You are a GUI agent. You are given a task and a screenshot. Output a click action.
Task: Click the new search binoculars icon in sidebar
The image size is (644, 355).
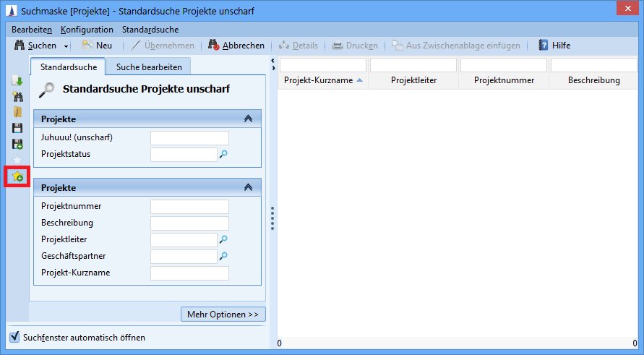point(17,96)
